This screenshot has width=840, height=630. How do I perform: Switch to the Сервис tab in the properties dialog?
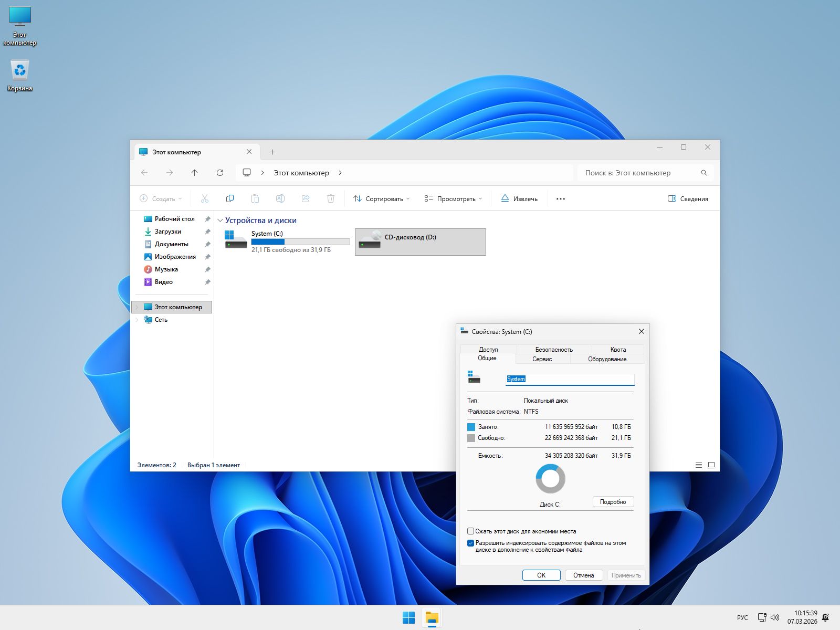tap(543, 359)
